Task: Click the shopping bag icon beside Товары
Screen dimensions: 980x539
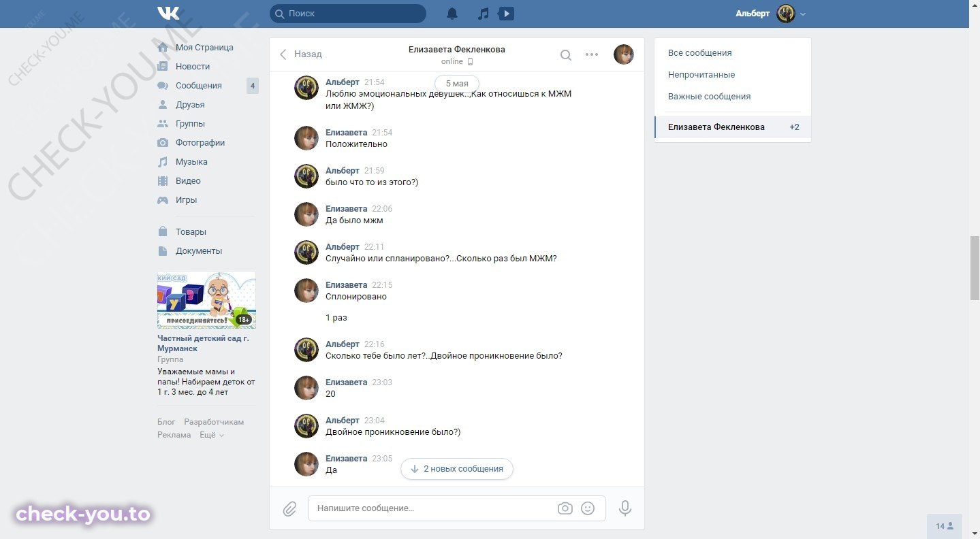Action: point(163,232)
